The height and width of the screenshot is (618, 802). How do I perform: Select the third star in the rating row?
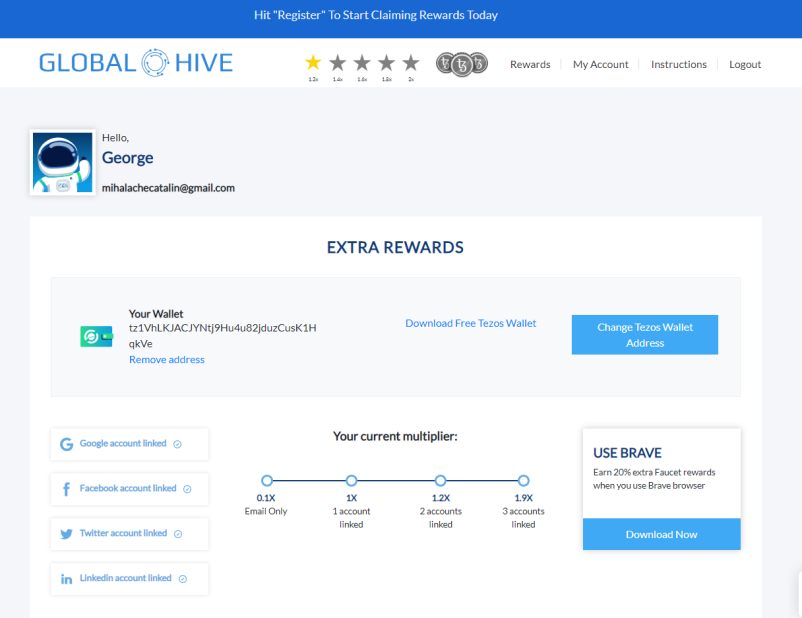point(362,63)
